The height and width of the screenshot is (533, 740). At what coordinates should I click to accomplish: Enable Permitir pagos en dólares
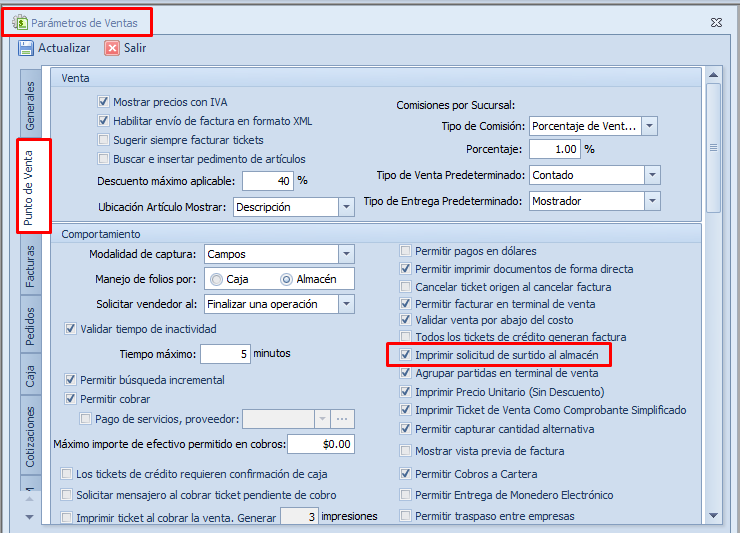click(406, 251)
